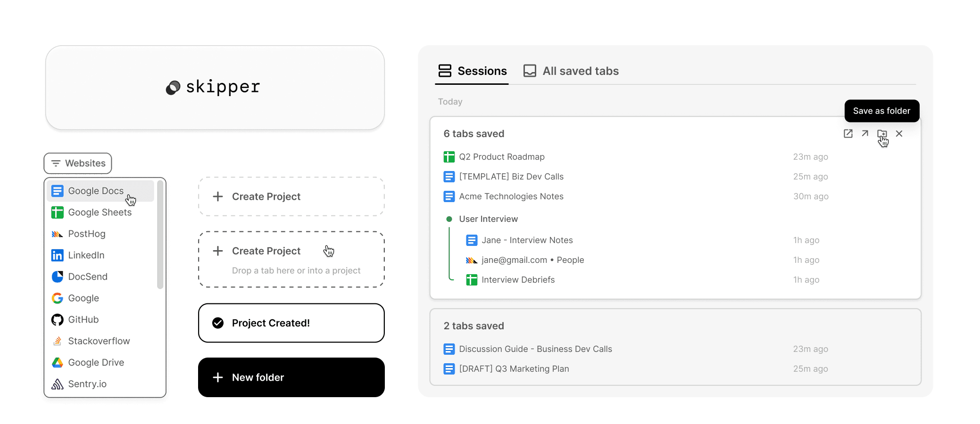The height and width of the screenshot is (424, 980).
Task: Click the top Create Project button
Action: 291,196
